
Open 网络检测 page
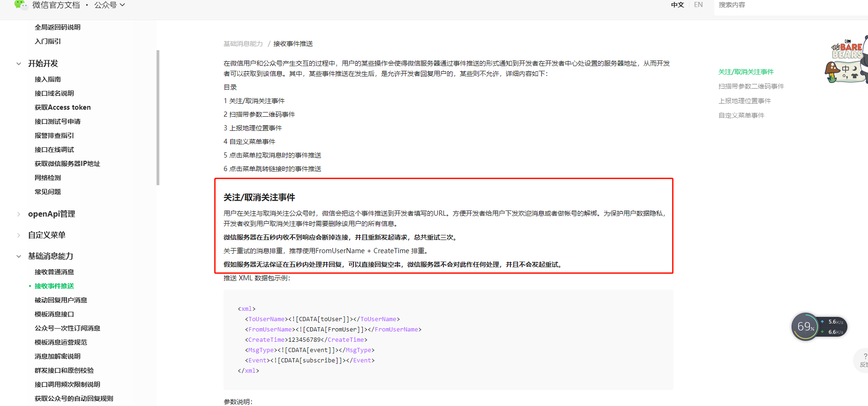tap(48, 178)
